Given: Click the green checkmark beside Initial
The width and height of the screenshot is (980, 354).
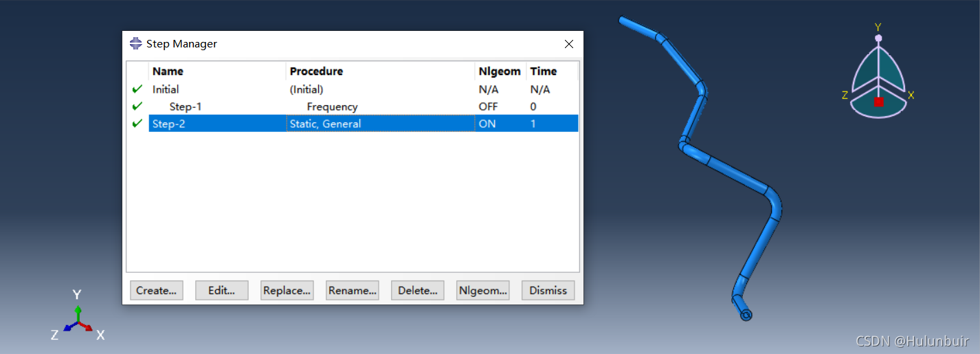Looking at the screenshot, I should pyautogui.click(x=137, y=89).
